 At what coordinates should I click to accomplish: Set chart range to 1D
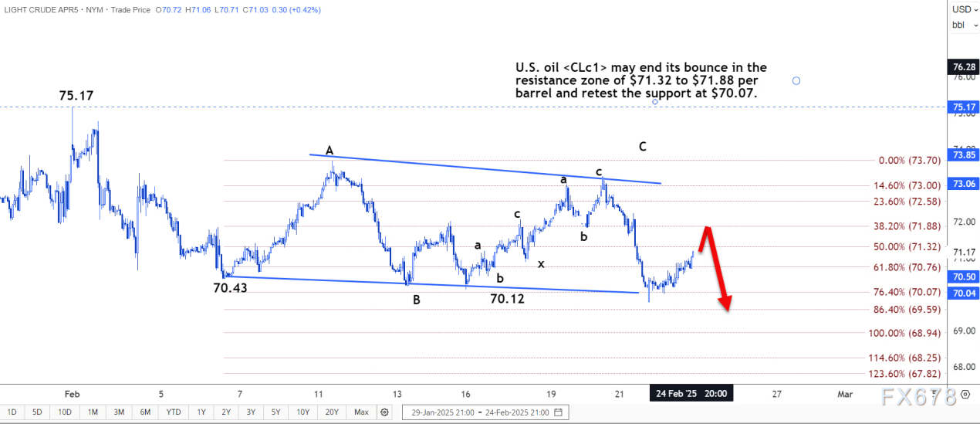(13, 412)
